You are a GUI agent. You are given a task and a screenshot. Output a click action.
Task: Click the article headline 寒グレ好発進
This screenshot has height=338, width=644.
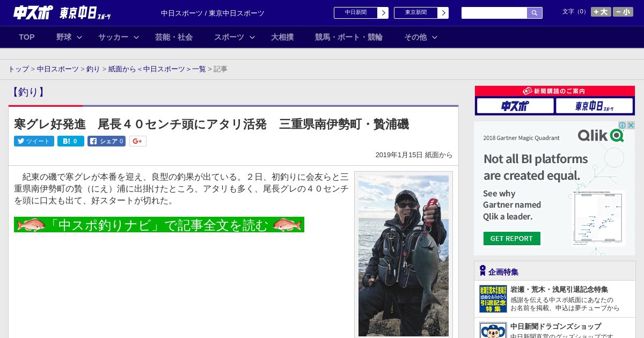click(211, 124)
